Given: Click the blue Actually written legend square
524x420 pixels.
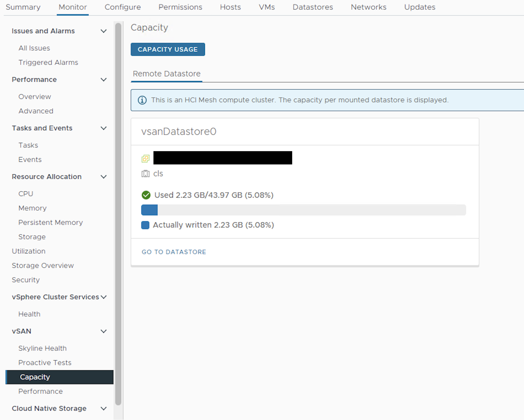Looking at the screenshot, I should (145, 225).
